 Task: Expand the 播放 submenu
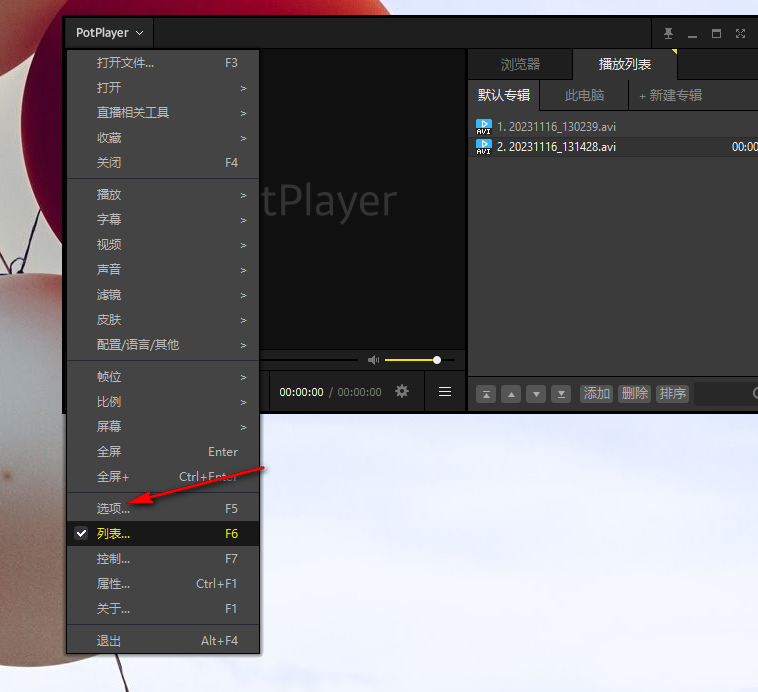(x=163, y=195)
